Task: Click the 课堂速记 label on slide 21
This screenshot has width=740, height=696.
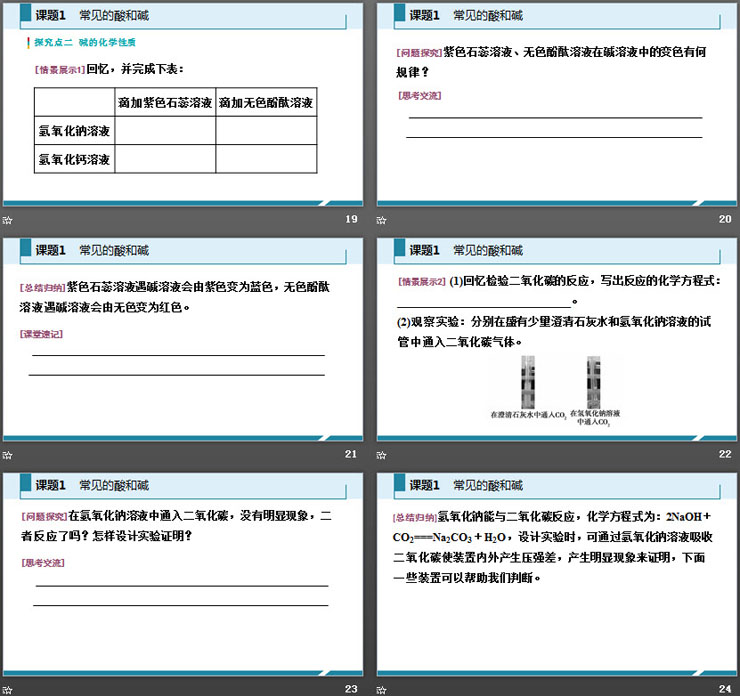Action: (x=41, y=334)
